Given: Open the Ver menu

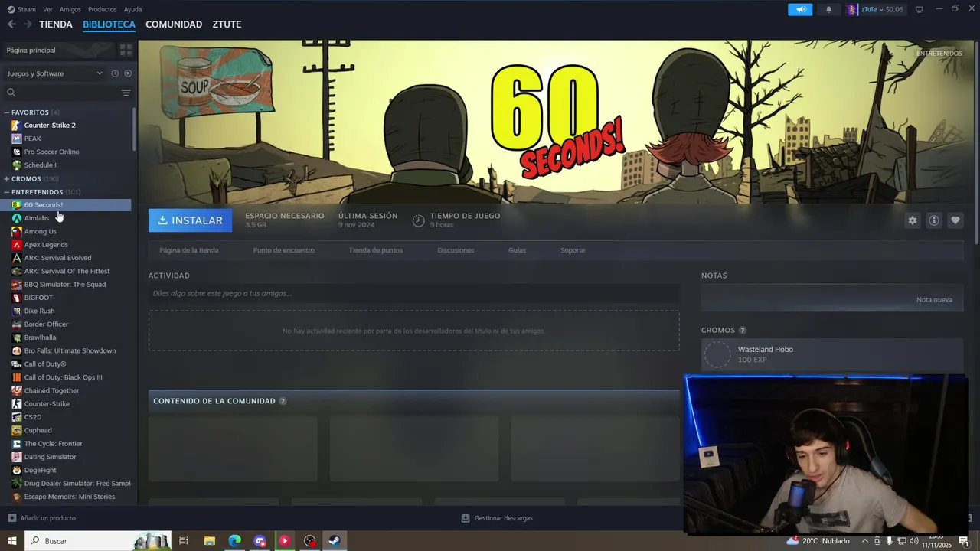Looking at the screenshot, I should pyautogui.click(x=47, y=9).
